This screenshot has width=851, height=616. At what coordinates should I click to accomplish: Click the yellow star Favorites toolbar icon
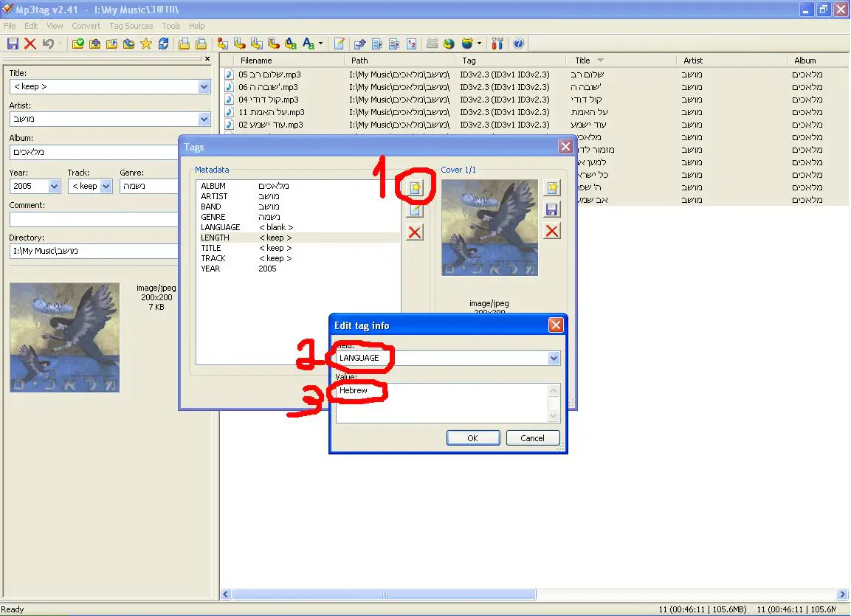click(x=146, y=44)
